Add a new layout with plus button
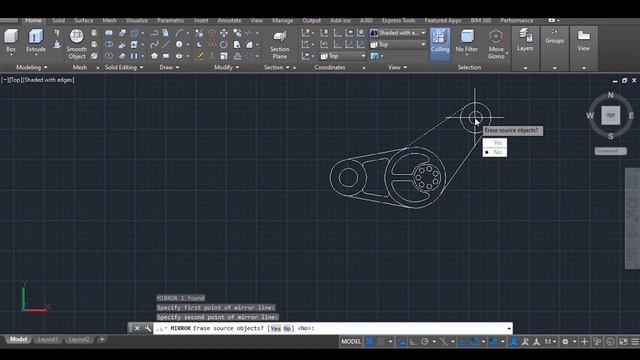Image resolution: width=640 pixels, height=360 pixels. (x=102, y=339)
